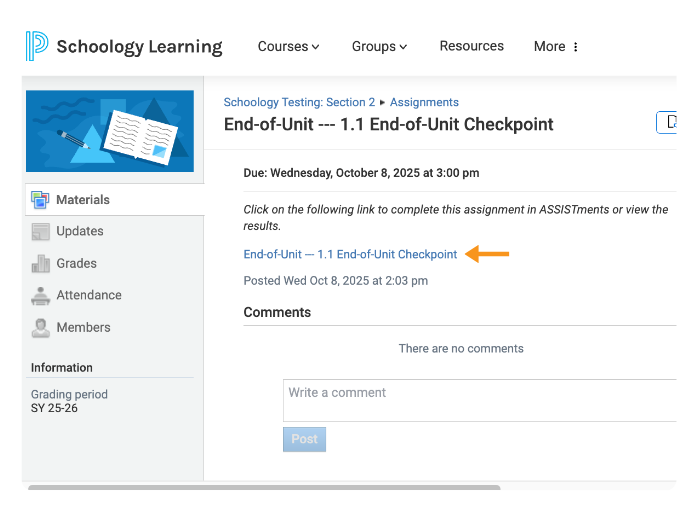Screen dimensions: 698x508
Task: Click the SY 25-26 grading period value
Action: click(54, 408)
